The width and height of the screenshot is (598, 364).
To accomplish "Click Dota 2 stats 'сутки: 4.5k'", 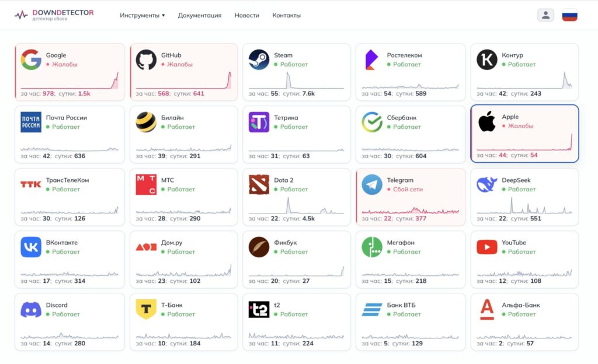I will [298, 219].
